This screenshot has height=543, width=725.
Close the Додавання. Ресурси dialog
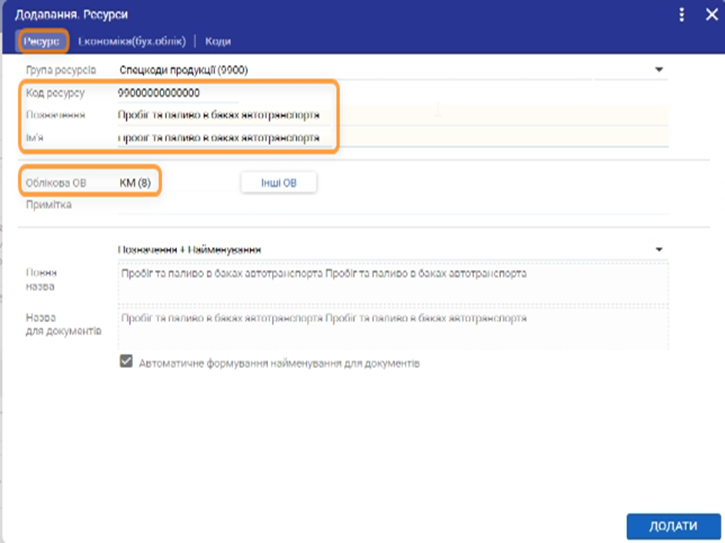(707, 15)
